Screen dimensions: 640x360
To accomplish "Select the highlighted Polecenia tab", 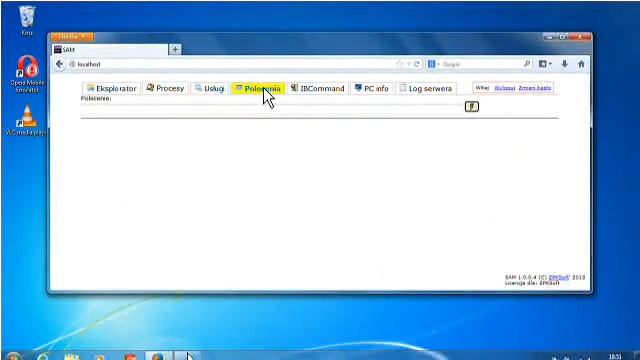I will coord(258,88).
